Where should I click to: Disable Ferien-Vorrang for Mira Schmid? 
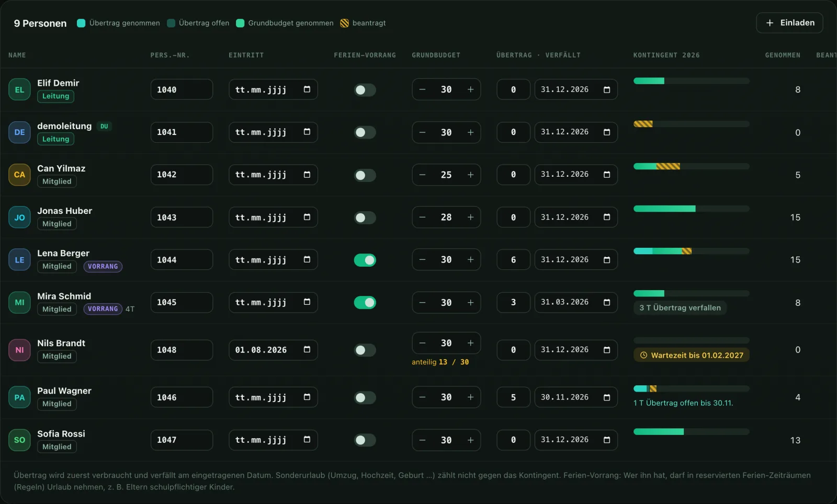365,302
